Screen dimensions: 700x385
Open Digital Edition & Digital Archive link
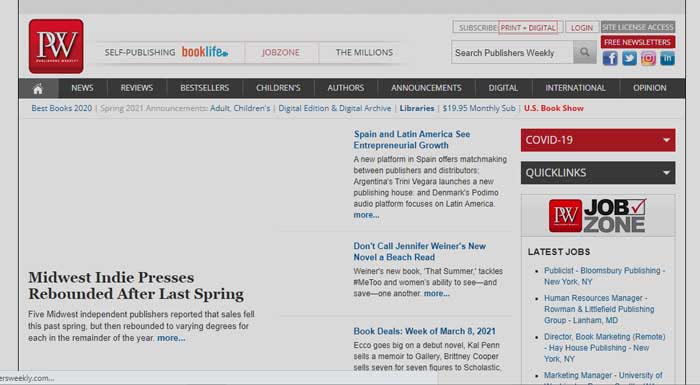pos(335,108)
